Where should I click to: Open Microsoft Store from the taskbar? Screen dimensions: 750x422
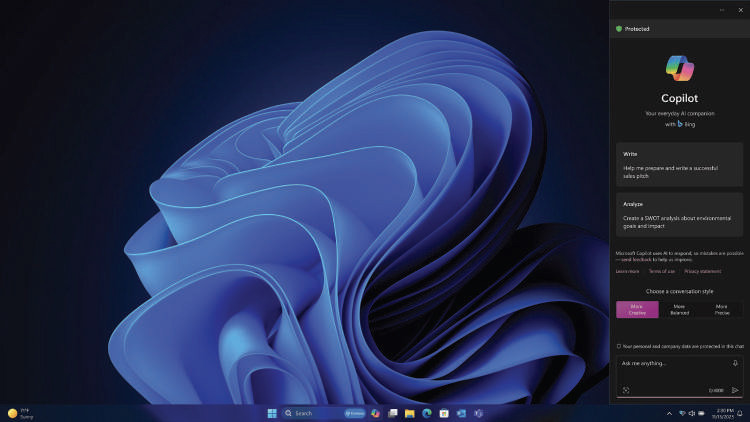click(x=444, y=413)
